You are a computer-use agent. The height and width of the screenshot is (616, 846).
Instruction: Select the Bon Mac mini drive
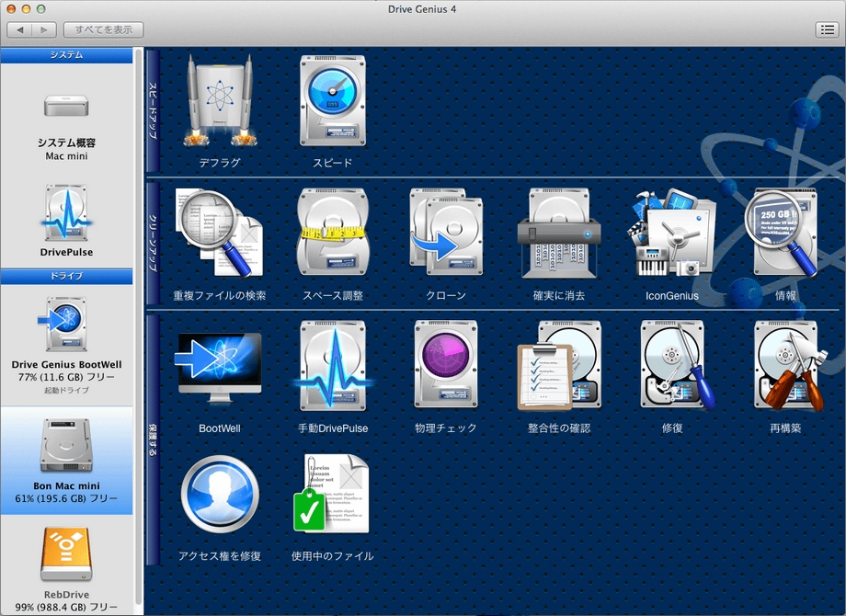(66, 460)
